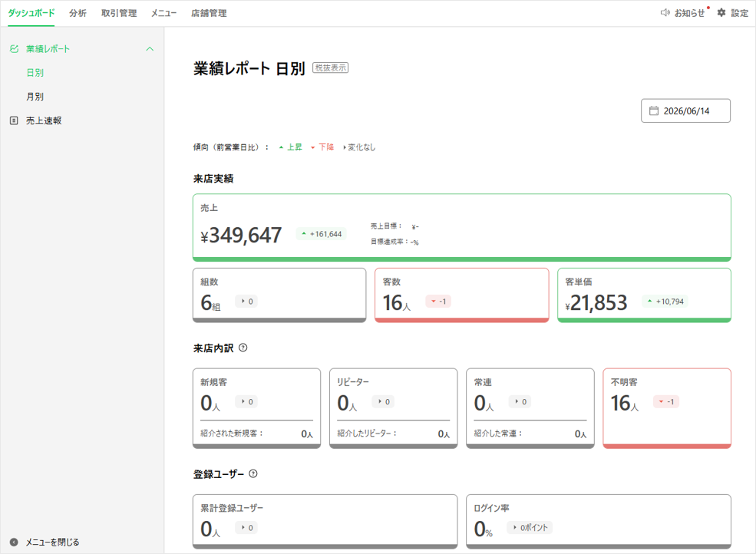This screenshot has width=756, height=554.
Task: Click the 変化なし legend label
Action: [361, 147]
